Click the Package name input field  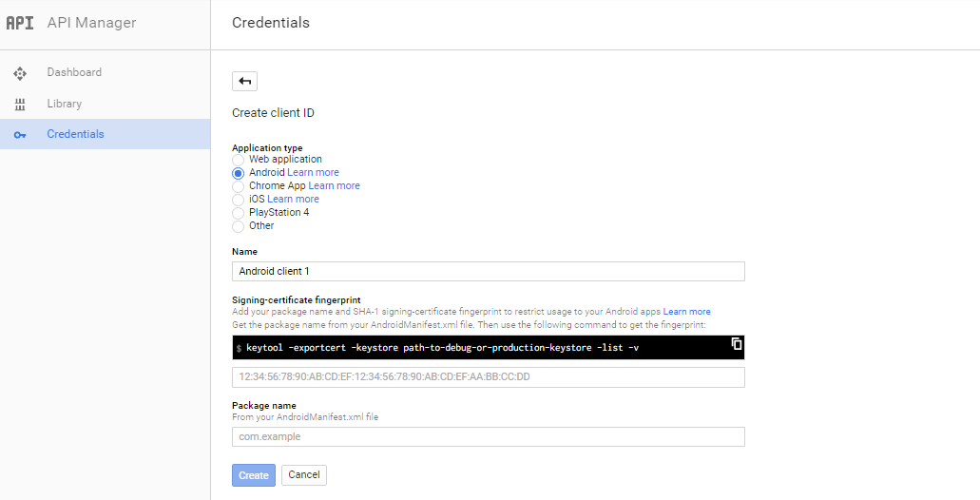489,437
